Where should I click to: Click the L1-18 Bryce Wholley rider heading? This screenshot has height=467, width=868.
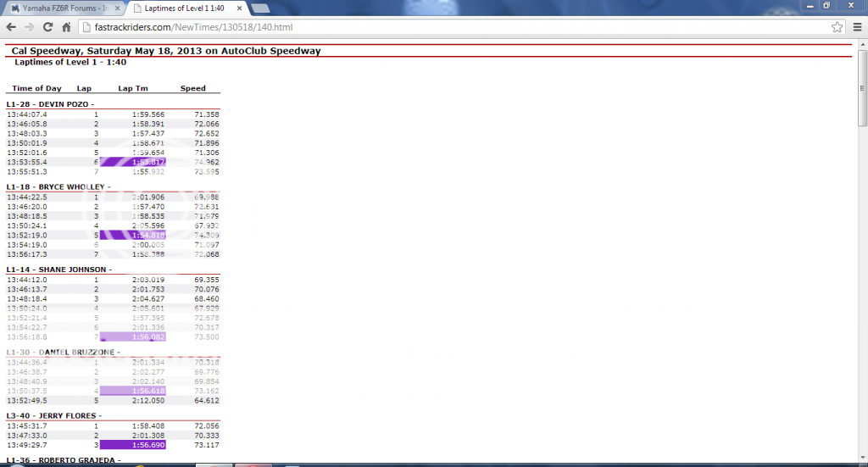pyautogui.click(x=58, y=186)
